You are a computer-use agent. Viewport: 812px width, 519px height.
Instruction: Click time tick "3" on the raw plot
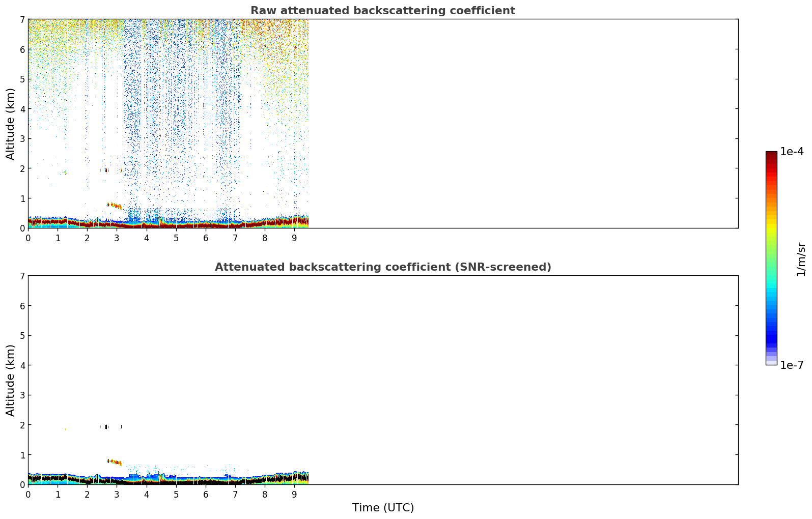point(117,238)
